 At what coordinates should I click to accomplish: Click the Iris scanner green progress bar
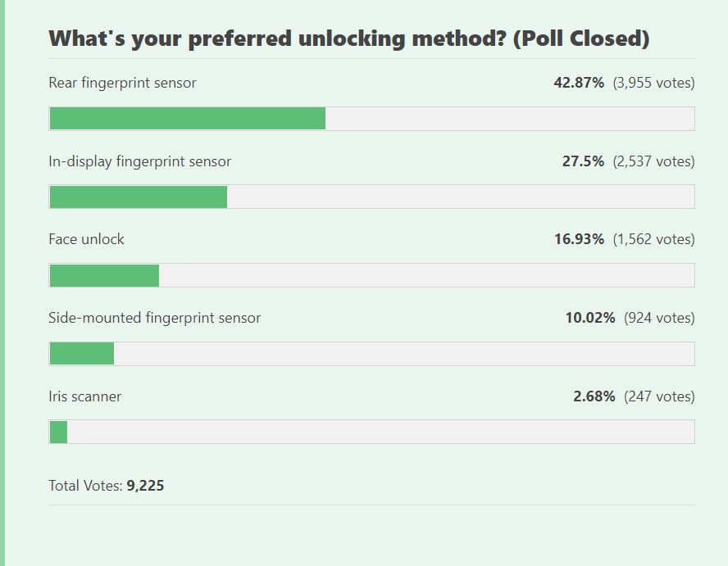coord(58,432)
